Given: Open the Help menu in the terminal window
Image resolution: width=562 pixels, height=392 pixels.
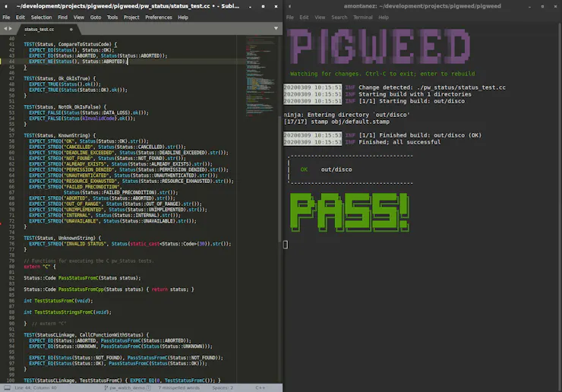Looking at the screenshot, I should (x=384, y=17).
